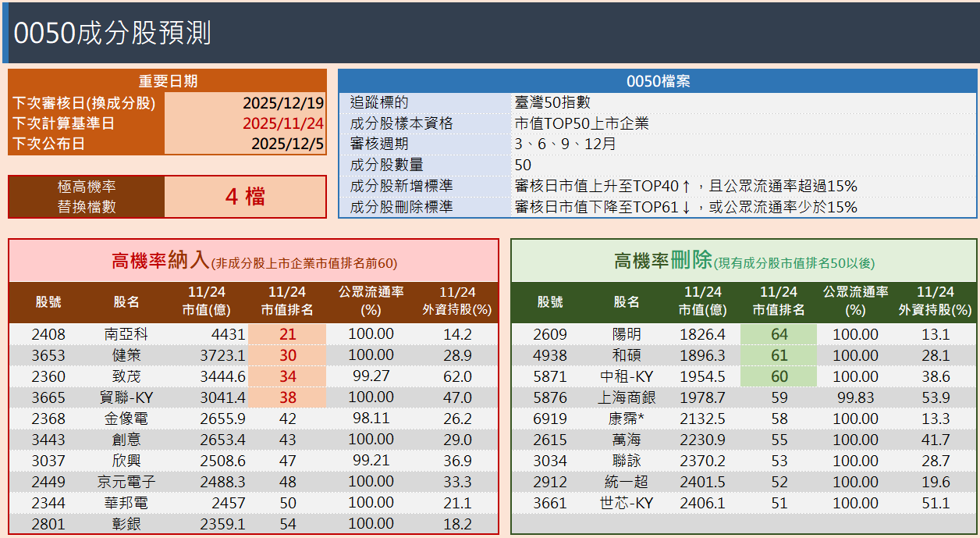Select stock code 2360
The image size is (980, 538).
pos(48,376)
